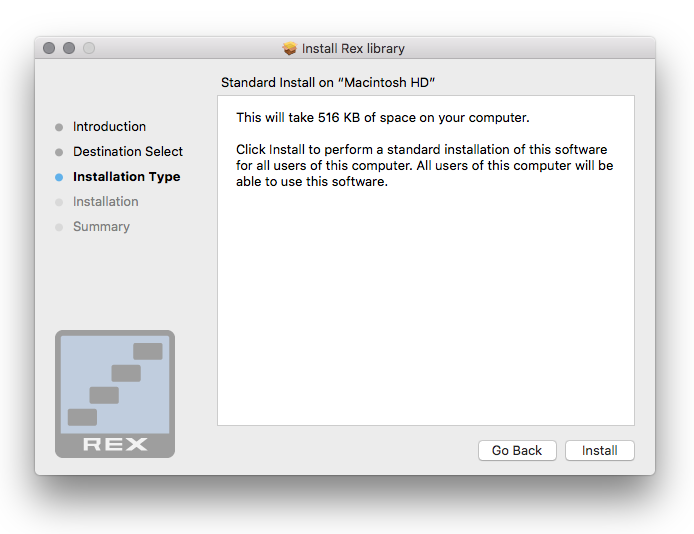Click the blue bullet beside Installation Type
Viewport: 694px width, 534px height.
click(x=59, y=177)
